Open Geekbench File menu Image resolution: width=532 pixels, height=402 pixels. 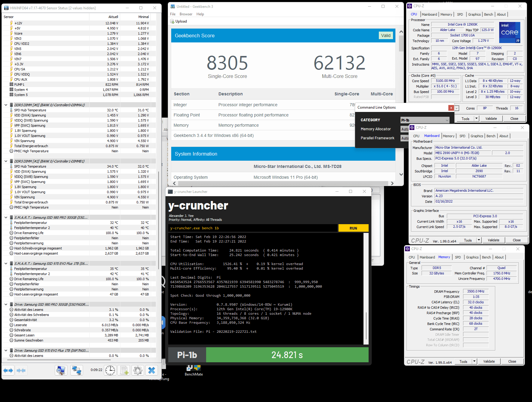coord(173,14)
